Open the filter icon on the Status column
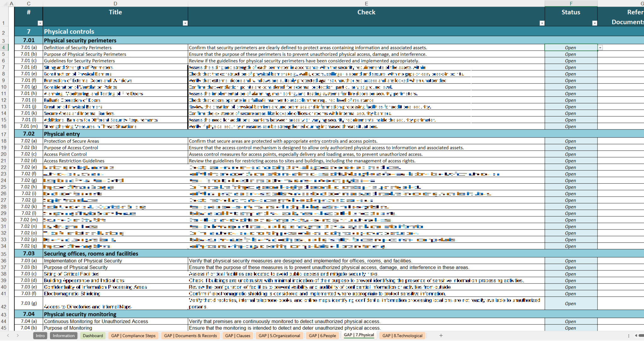644x341 pixels. coord(594,23)
